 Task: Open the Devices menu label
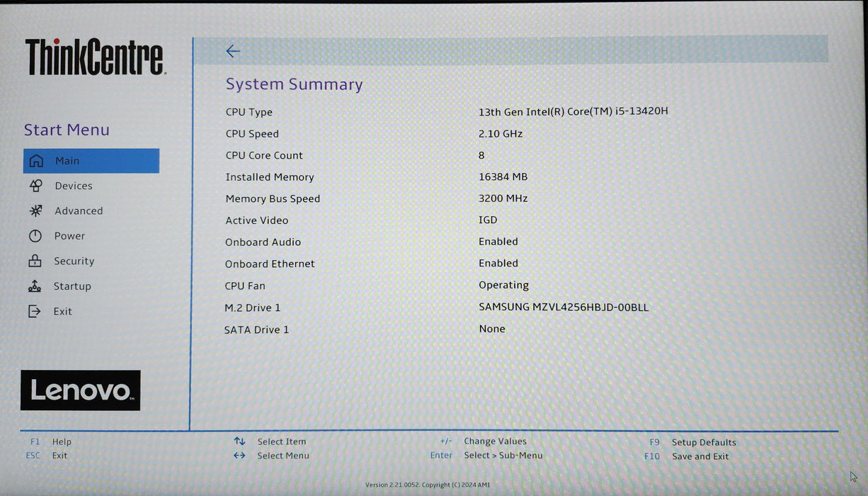point(74,186)
